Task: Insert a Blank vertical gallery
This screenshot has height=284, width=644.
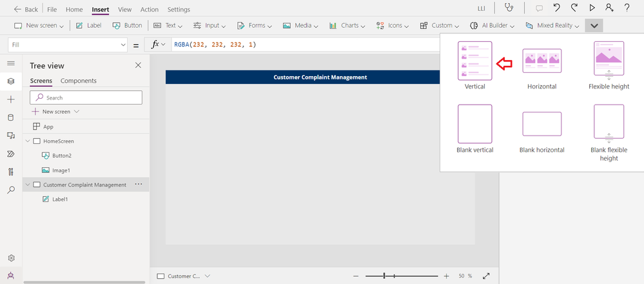Action: (475, 128)
